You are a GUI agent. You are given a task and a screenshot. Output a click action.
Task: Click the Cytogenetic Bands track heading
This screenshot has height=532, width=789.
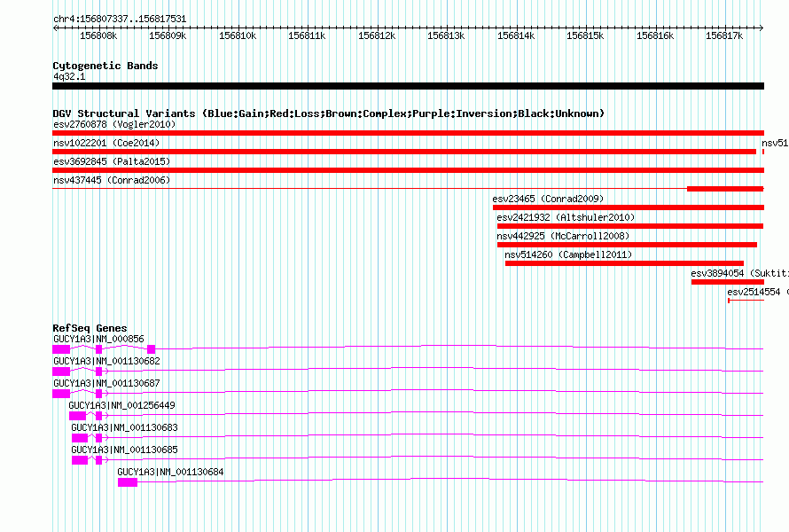[x=105, y=66]
